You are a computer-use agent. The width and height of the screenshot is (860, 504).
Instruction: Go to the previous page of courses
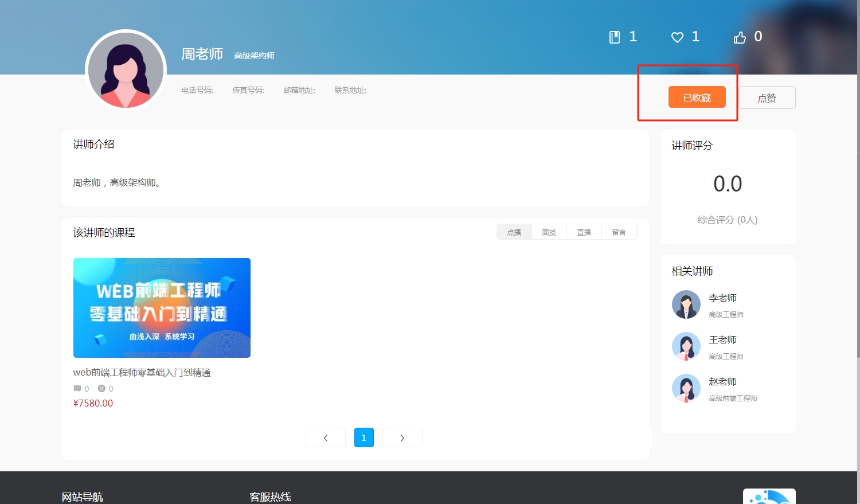326,437
